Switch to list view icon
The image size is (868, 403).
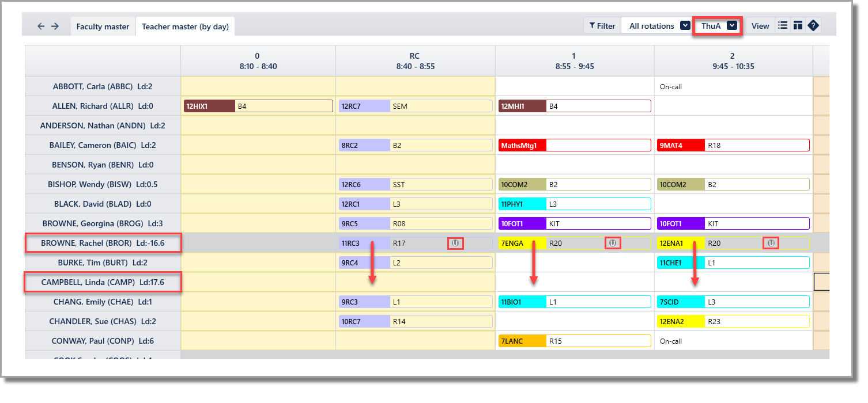[x=783, y=26]
